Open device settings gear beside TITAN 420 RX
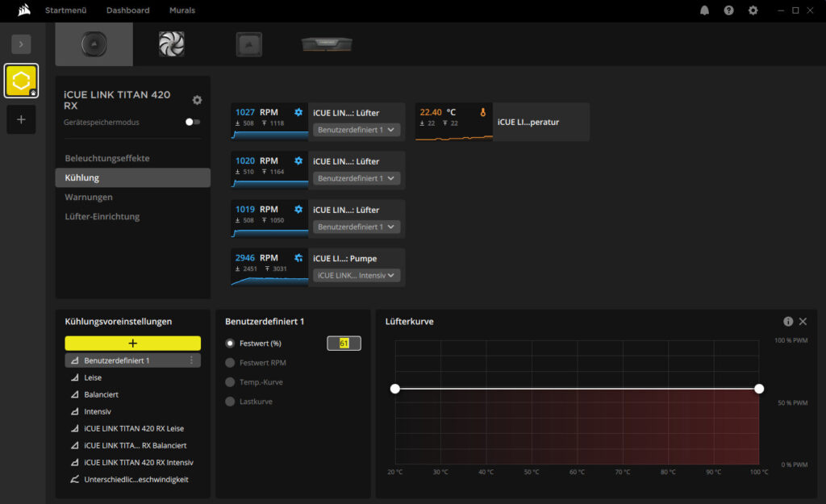The width and height of the screenshot is (826, 504). tap(197, 100)
